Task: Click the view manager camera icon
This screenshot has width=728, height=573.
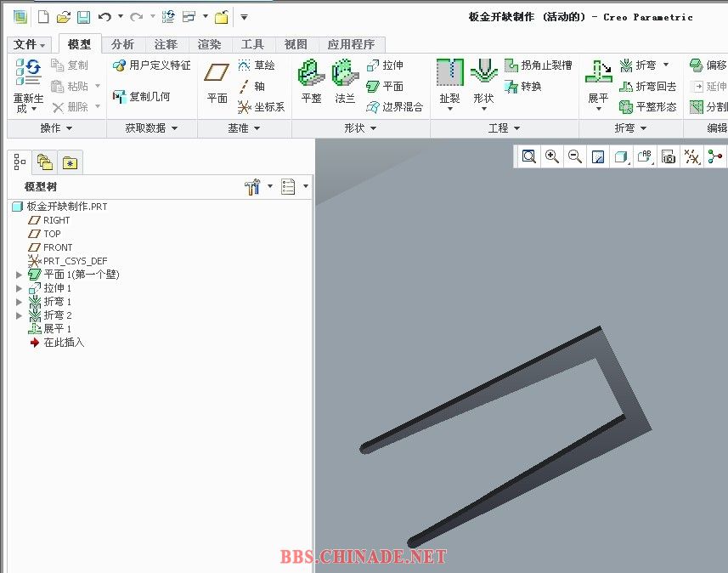Action: (669, 156)
